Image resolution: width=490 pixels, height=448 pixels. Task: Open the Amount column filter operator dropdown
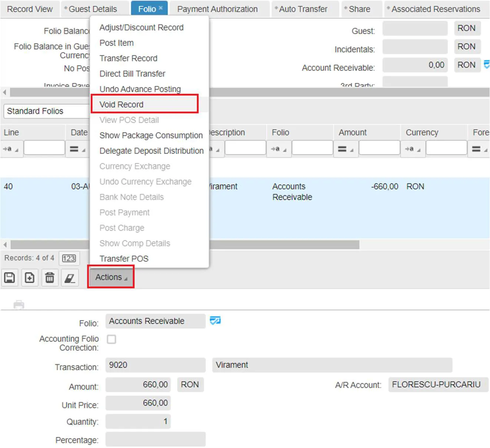(x=346, y=149)
